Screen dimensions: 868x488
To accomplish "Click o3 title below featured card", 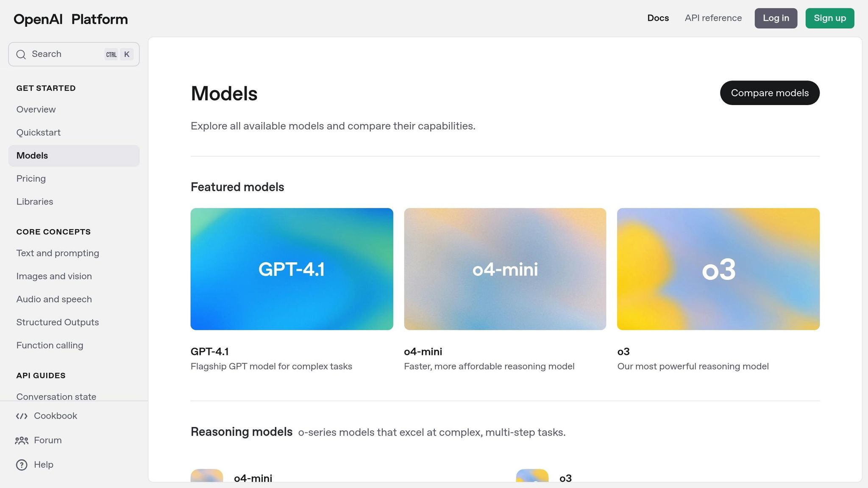I will coord(623,352).
